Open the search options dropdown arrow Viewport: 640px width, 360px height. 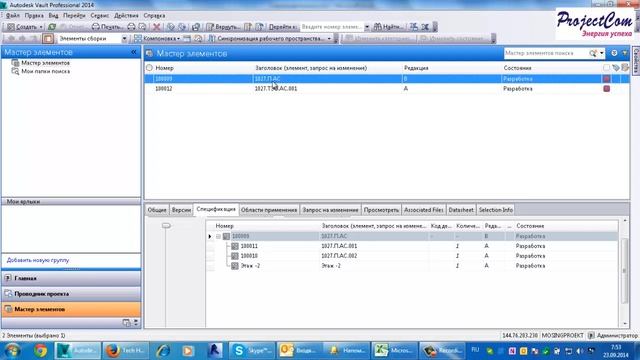[602, 53]
